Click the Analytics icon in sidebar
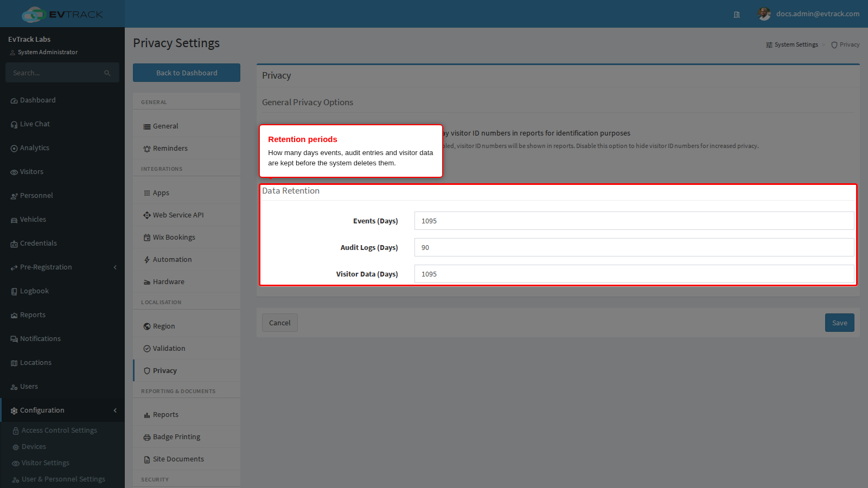The image size is (868, 488). pos(14,149)
